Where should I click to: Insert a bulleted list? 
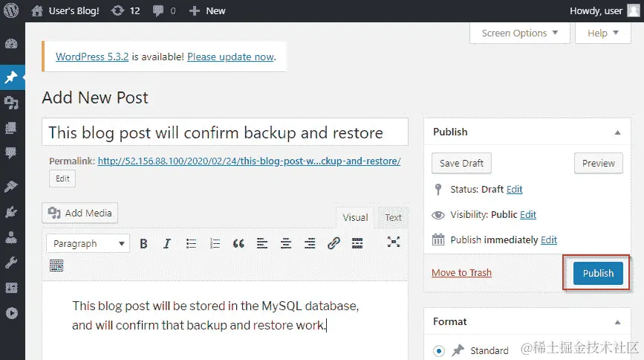191,243
